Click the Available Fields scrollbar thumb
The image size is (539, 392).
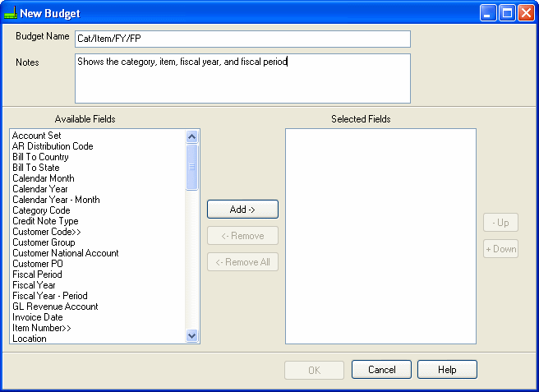192,167
